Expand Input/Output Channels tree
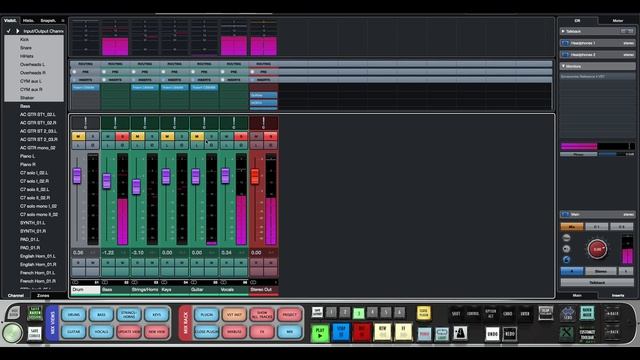 (18, 31)
